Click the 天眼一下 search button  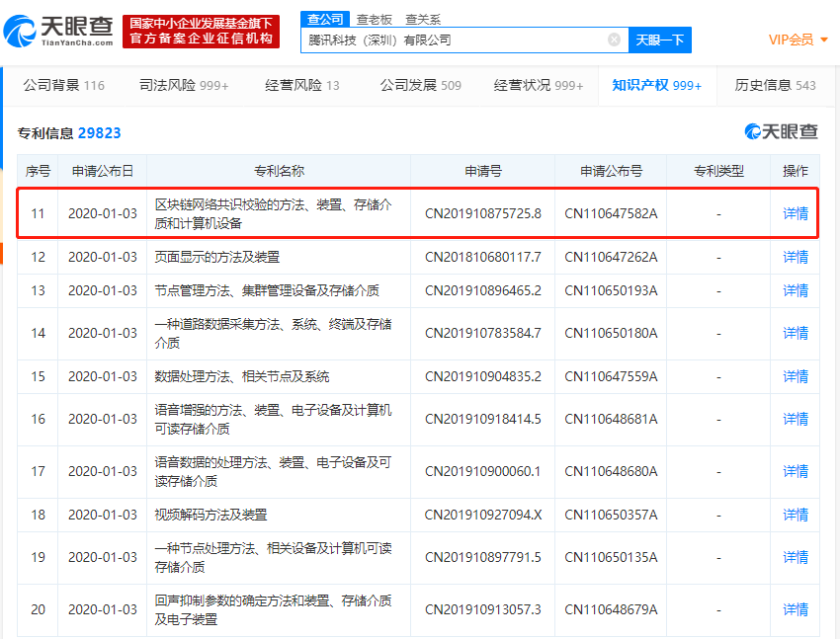659,40
